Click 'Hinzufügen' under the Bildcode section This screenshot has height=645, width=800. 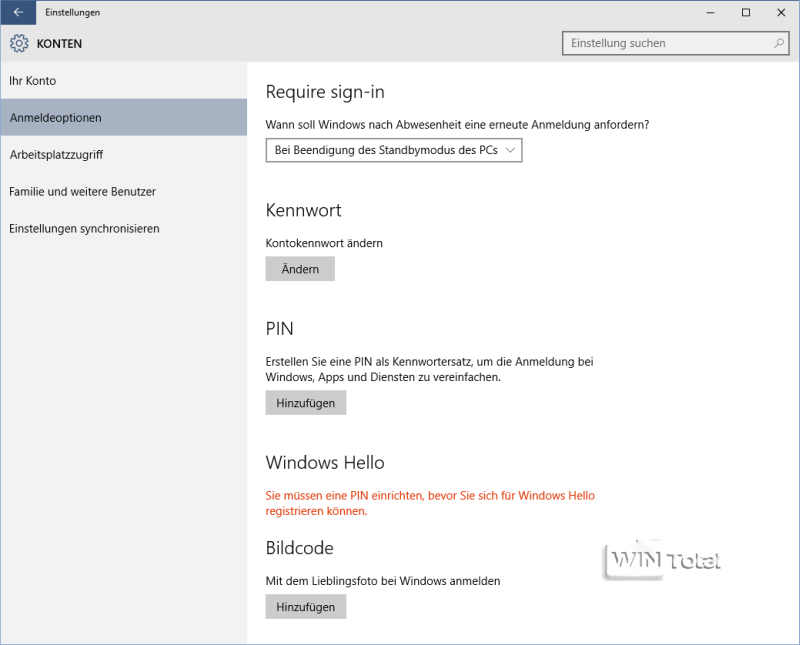(306, 607)
